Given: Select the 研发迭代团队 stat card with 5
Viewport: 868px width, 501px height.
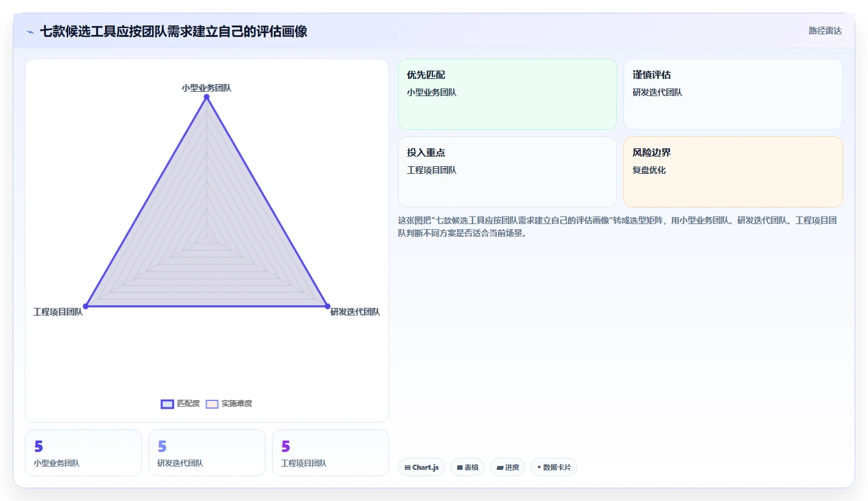Looking at the screenshot, I should click(207, 453).
